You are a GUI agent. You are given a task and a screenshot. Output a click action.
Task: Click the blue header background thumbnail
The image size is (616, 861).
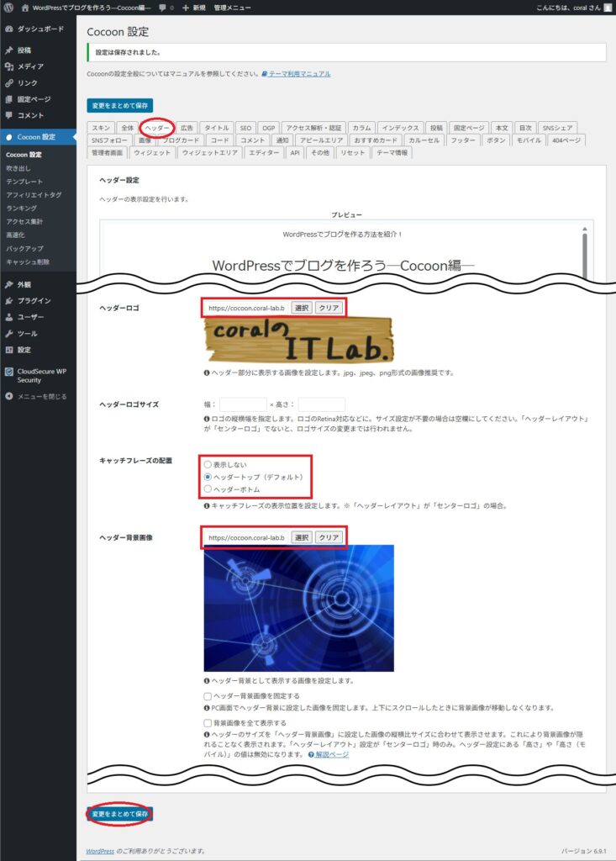click(x=298, y=609)
